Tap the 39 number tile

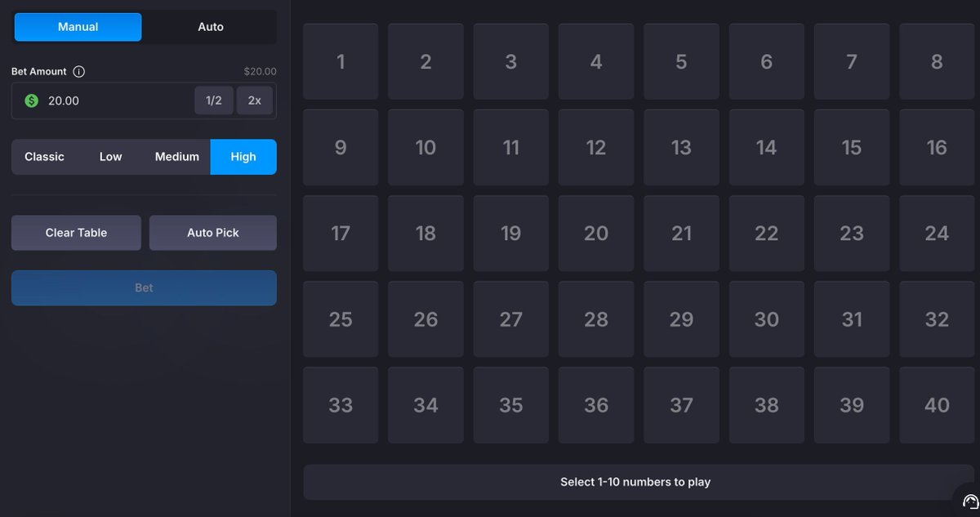pyautogui.click(x=852, y=405)
